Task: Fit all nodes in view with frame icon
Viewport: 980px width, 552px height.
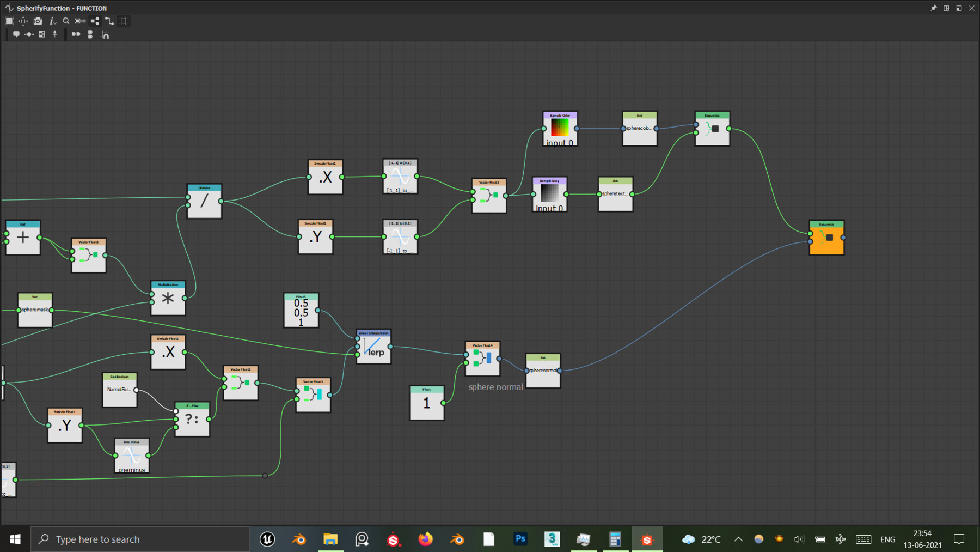Action: (x=9, y=21)
